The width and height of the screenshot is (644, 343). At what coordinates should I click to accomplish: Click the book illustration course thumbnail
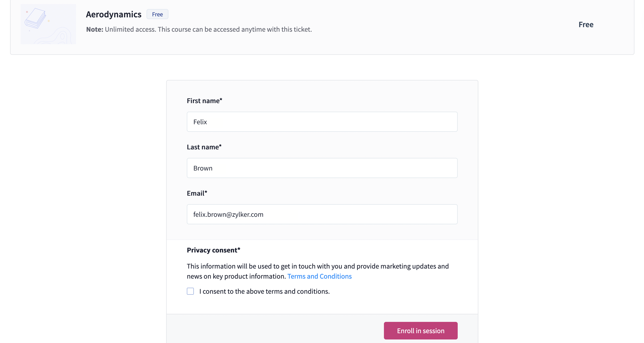[x=48, y=24]
